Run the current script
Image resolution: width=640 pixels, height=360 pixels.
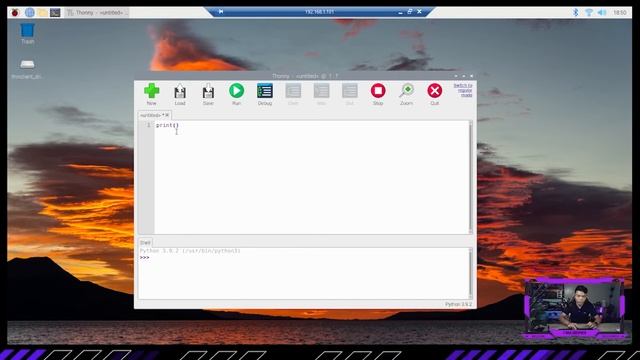click(x=236, y=91)
